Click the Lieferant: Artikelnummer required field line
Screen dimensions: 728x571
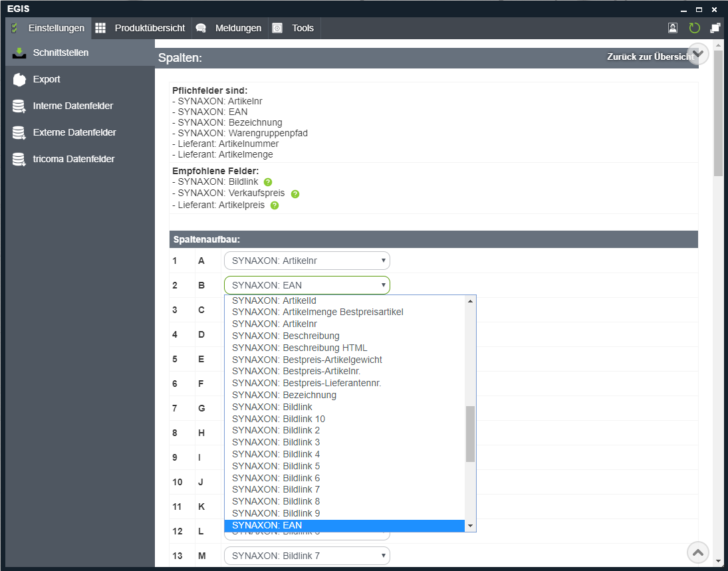[225, 144]
